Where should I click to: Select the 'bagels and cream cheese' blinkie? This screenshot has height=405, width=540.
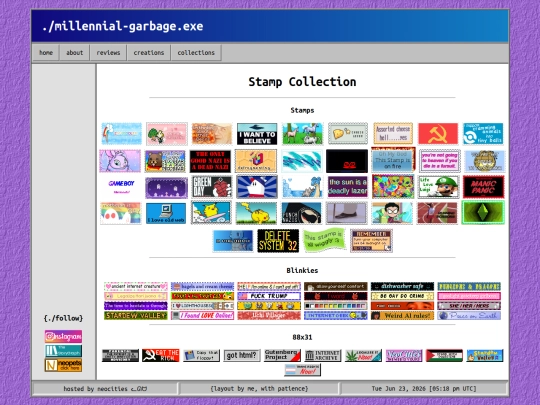pos(202,286)
